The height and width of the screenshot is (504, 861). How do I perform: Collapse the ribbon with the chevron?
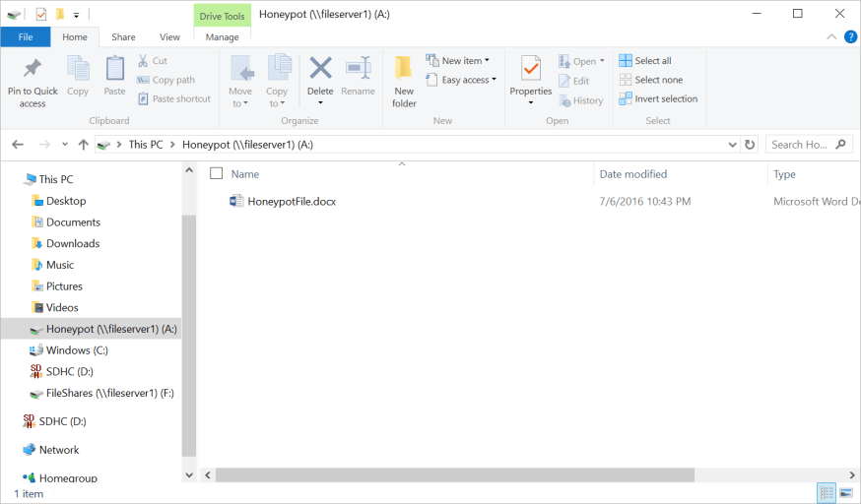coord(831,36)
